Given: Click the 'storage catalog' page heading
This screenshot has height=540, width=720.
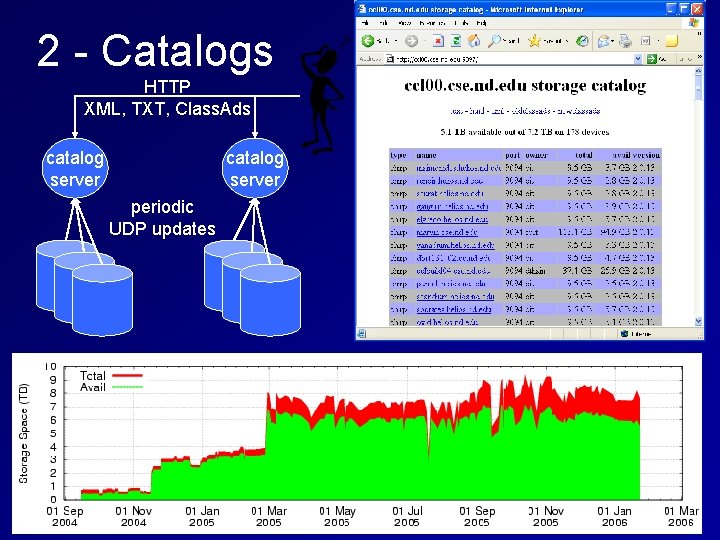Looking at the screenshot, I should (525, 85).
